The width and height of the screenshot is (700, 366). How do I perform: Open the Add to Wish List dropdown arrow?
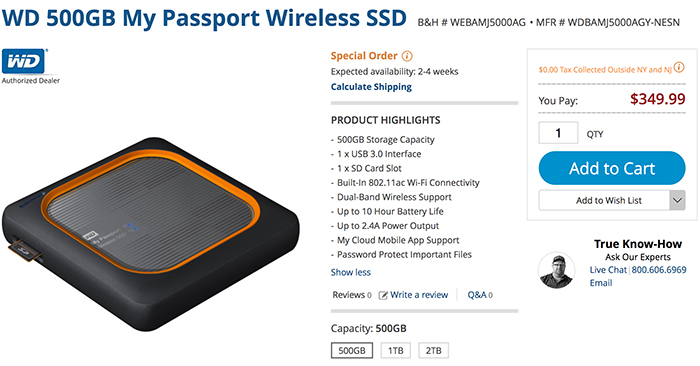677,200
